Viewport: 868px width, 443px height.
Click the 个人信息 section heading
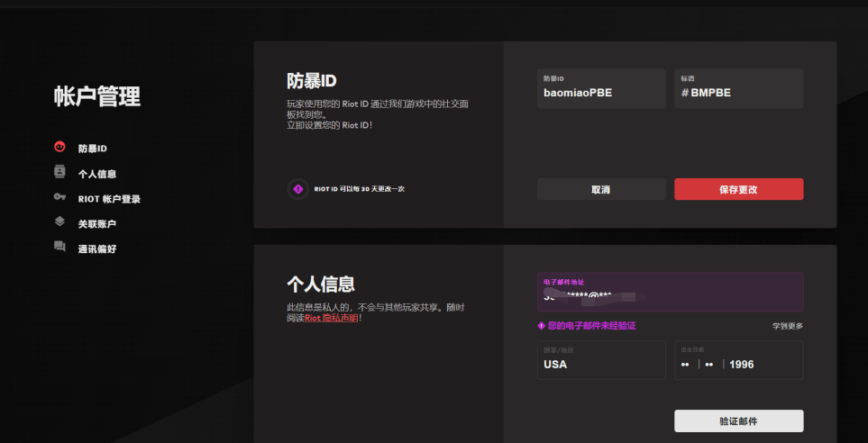(x=321, y=285)
